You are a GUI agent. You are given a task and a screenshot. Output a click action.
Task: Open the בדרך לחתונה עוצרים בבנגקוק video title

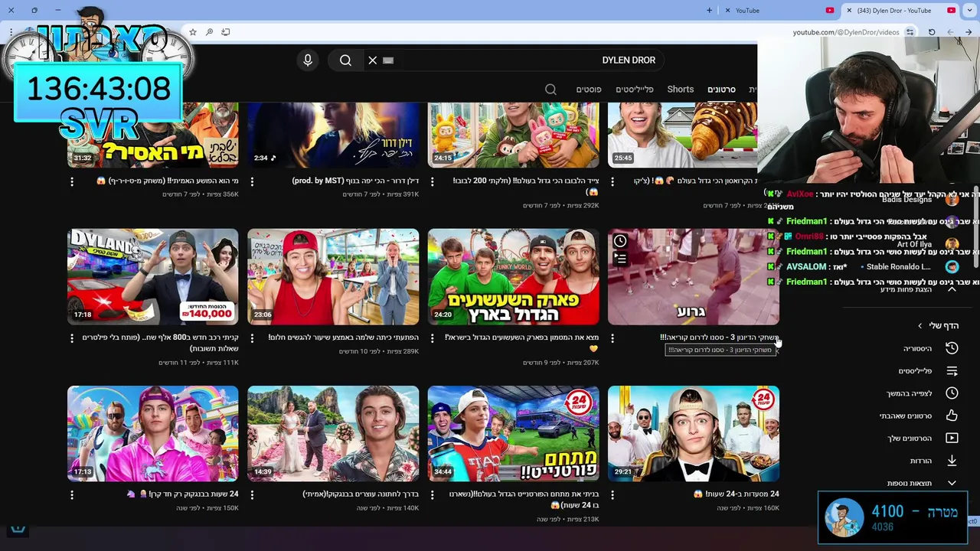361,494
